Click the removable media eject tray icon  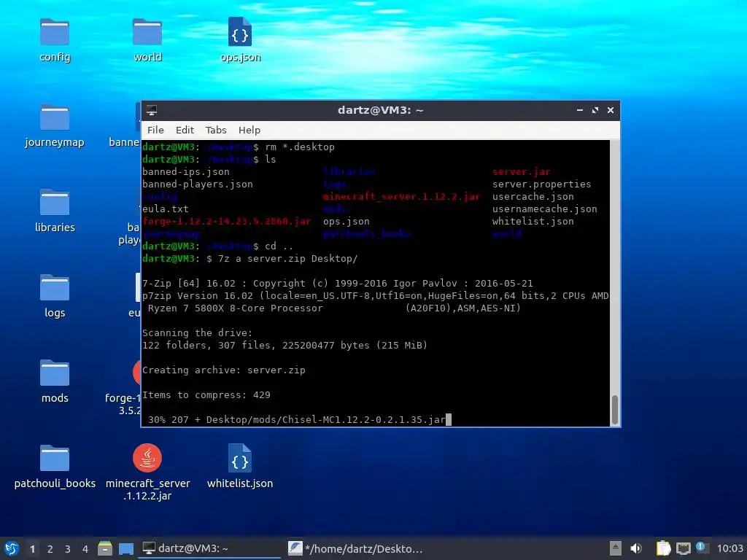click(x=616, y=548)
